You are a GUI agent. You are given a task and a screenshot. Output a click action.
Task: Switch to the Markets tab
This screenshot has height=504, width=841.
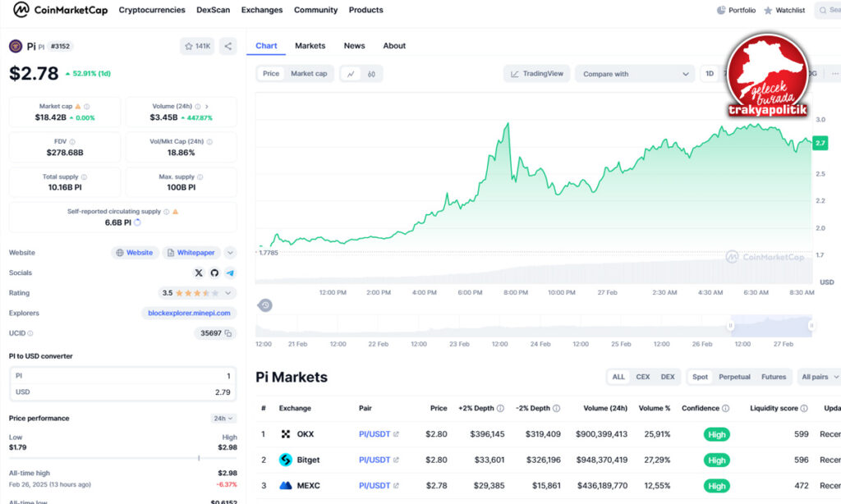[310, 46]
